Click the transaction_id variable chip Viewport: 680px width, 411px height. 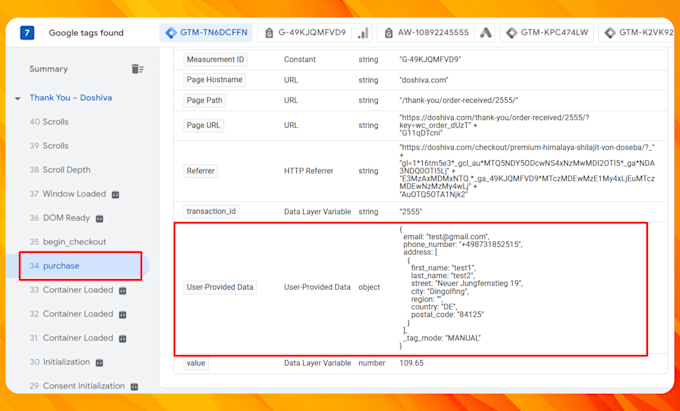[x=211, y=211]
